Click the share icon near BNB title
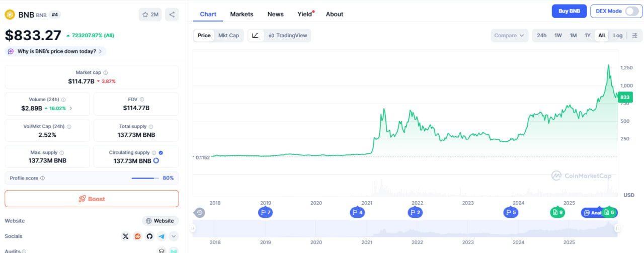 pos(172,15)
